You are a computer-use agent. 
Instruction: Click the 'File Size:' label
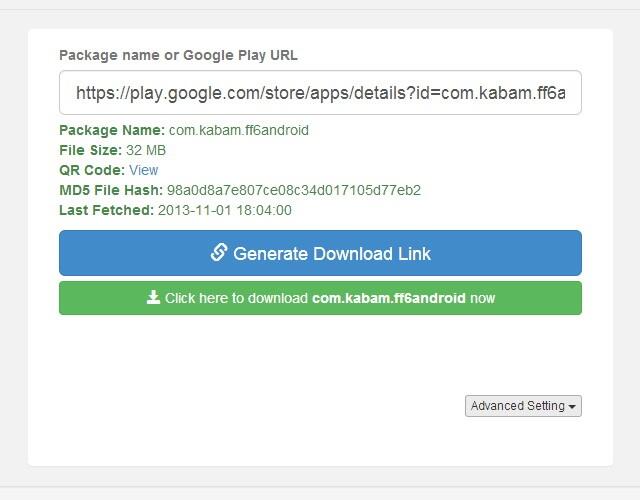point(91,150)
